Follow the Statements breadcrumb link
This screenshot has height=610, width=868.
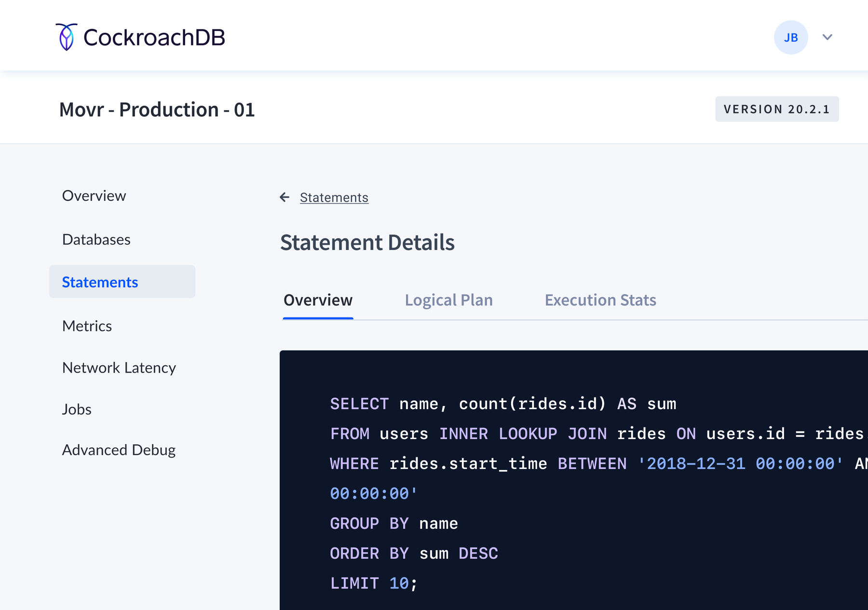coord(334,197)
